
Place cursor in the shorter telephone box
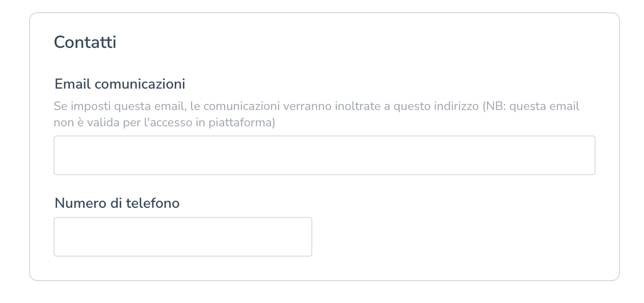182,237
